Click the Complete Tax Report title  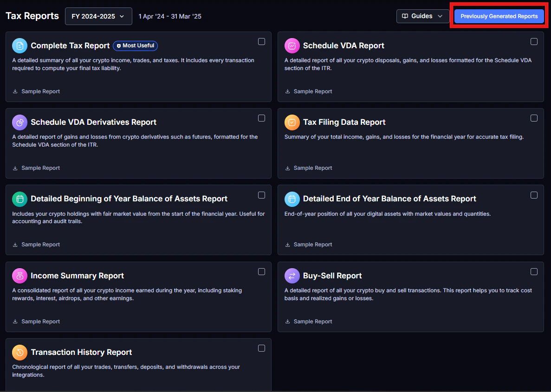pos(70,45)
